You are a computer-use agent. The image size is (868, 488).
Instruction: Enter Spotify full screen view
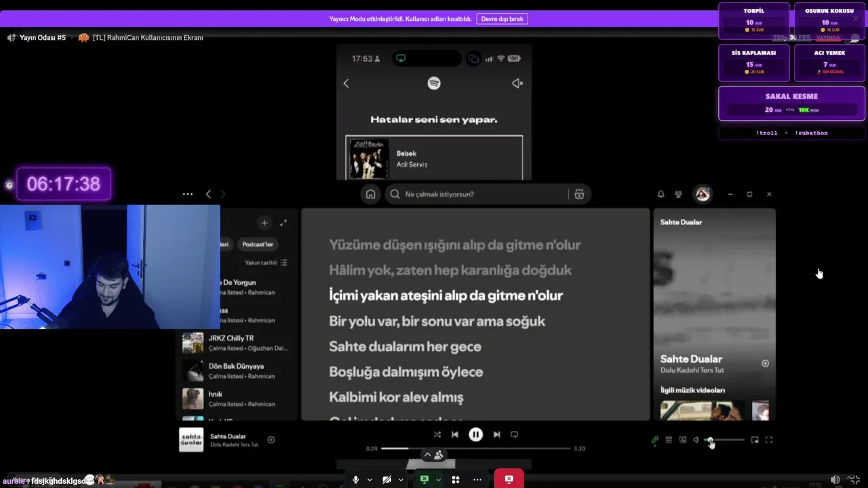769,440
